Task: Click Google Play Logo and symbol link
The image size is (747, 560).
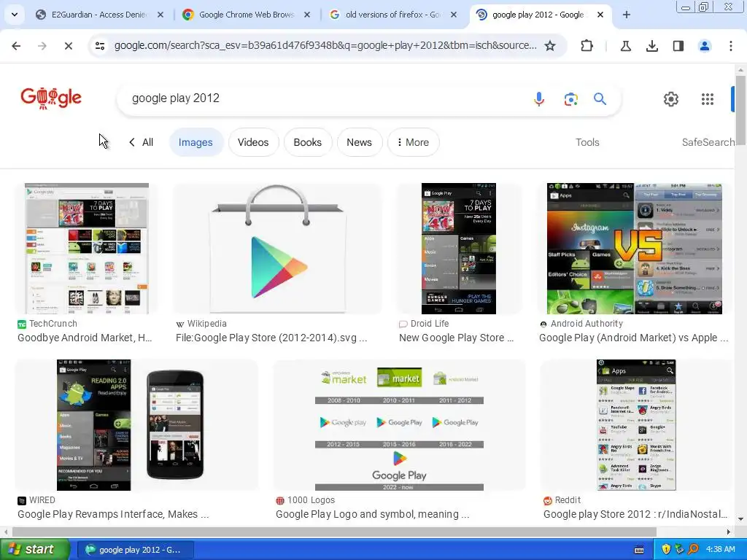Action: point(373,514)
